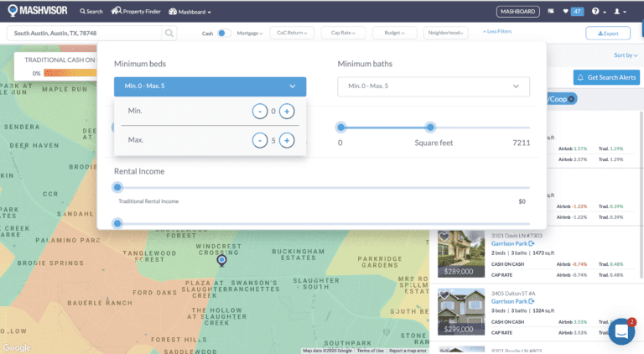644x354 pixels.
Task: Increase the minimum beds value
Action: point(287,111)
